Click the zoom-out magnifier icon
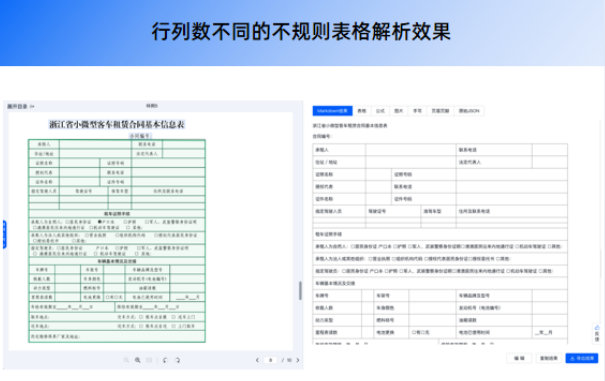Viewport: 605px width, 381px height. pos(126,360)
